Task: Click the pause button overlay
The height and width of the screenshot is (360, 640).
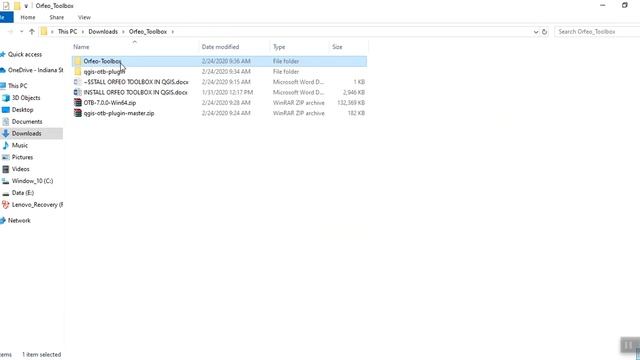Action: tap(629, 345)
